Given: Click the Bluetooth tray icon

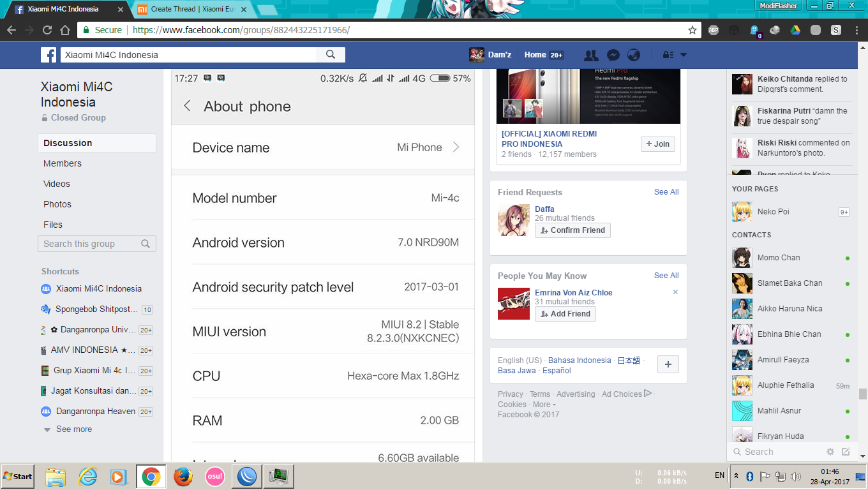Looking at the screenshot, I should (750, 477).
